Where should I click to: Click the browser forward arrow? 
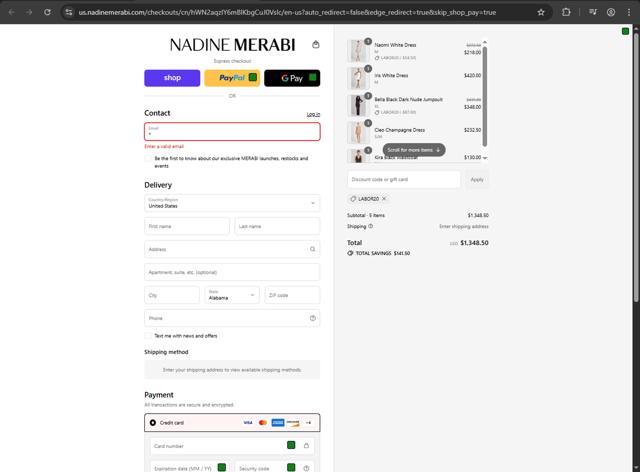pyautogui.click(x=29, y=12)
